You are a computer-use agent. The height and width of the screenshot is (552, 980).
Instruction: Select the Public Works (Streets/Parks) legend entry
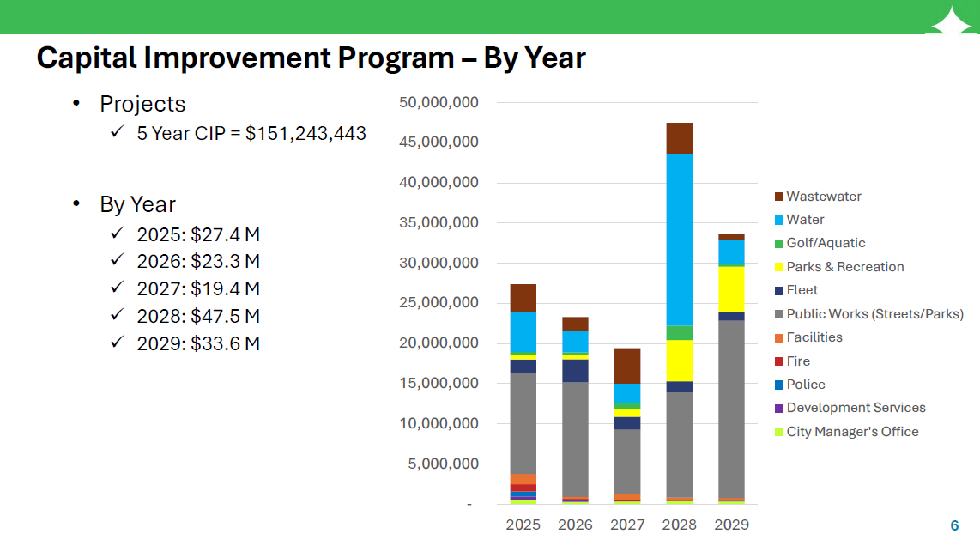874,314
